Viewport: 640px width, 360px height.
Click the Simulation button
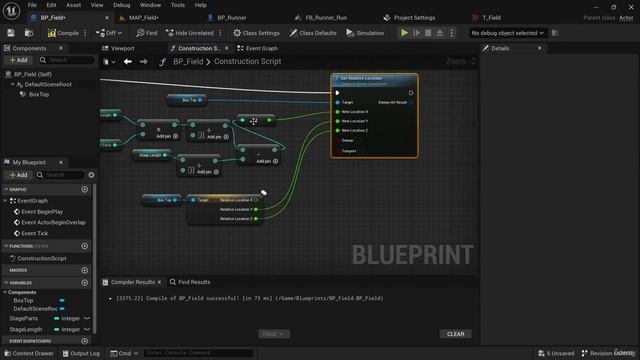tap(365, 33)
